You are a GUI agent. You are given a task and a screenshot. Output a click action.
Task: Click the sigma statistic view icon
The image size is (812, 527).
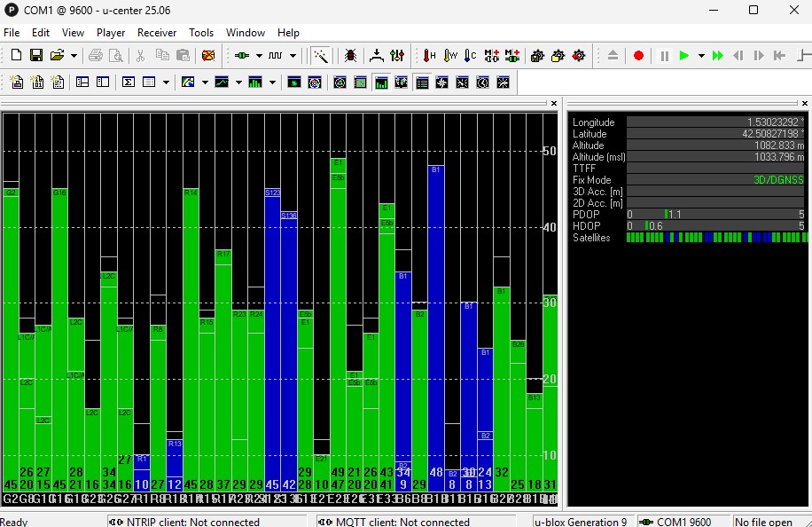pos(128,83)
